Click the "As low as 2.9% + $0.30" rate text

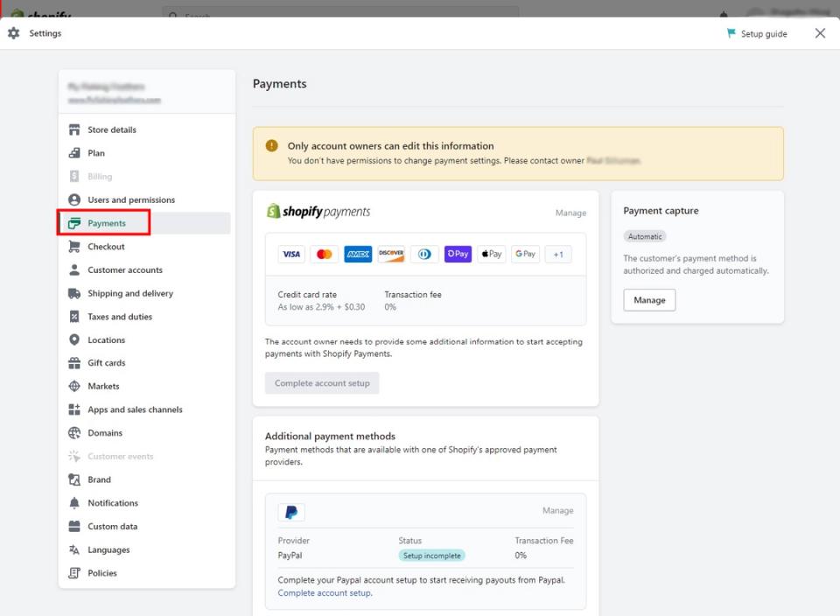pyautogui.click(x=321, y=307)
